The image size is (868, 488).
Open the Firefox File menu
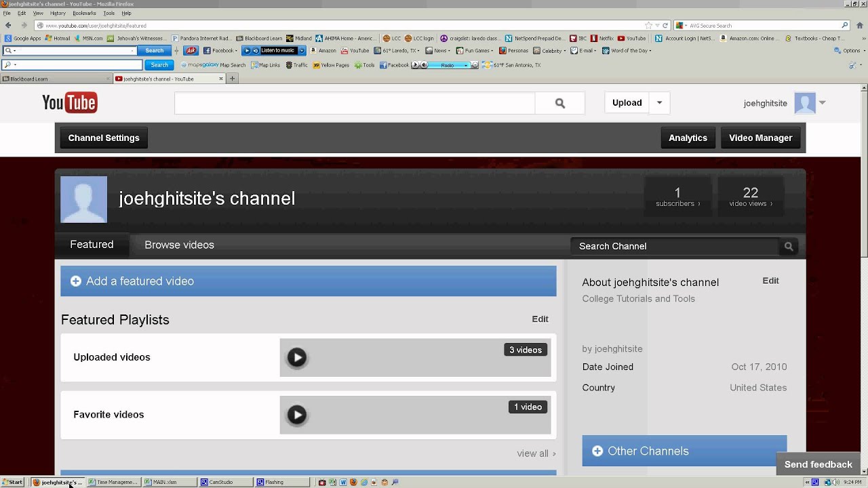click(7, 13)
